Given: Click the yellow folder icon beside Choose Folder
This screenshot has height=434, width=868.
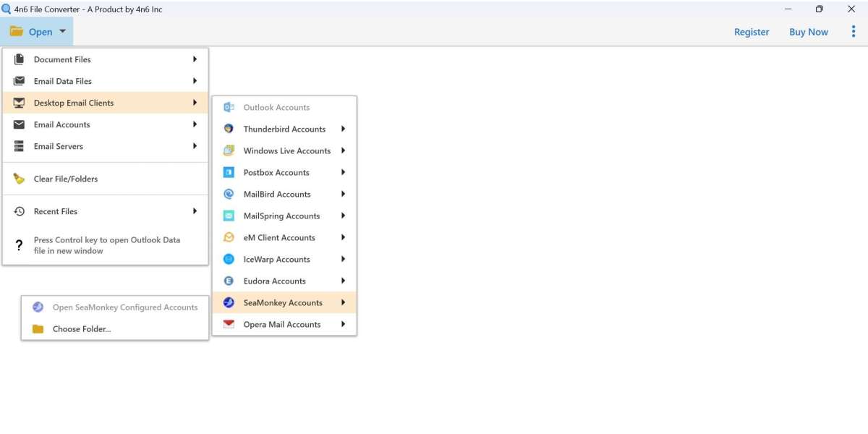Looking at the screenshot, I should click(38, 329).
